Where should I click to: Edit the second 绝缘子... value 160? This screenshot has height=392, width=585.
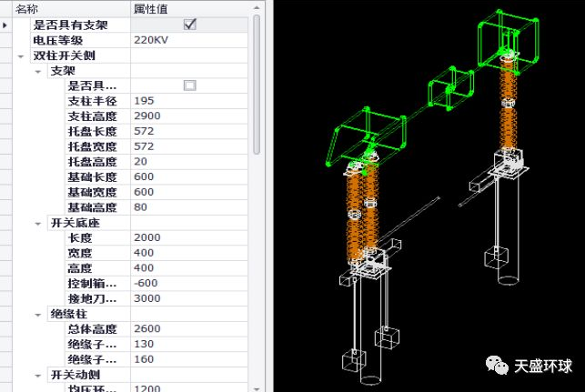coord(189,359)
